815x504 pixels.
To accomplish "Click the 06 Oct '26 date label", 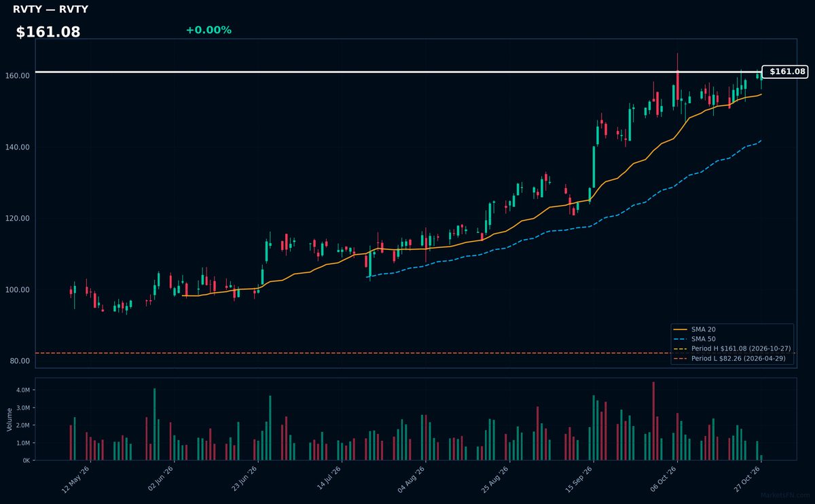I will [x=662, y=480].
